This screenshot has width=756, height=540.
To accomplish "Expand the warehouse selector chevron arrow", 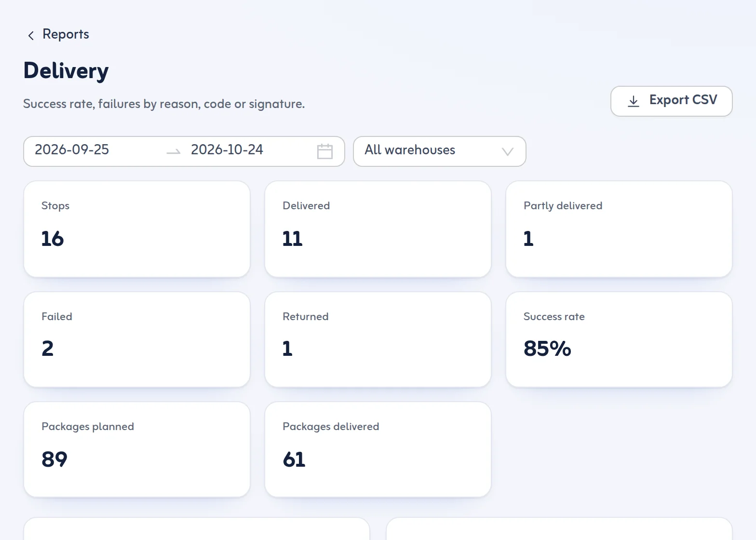I will coord(507,152).
